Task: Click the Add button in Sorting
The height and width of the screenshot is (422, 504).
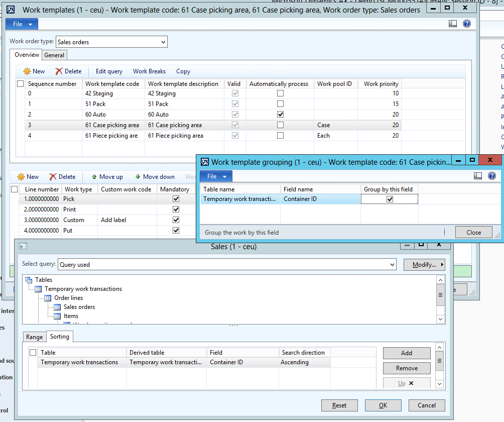Action: 406,353
